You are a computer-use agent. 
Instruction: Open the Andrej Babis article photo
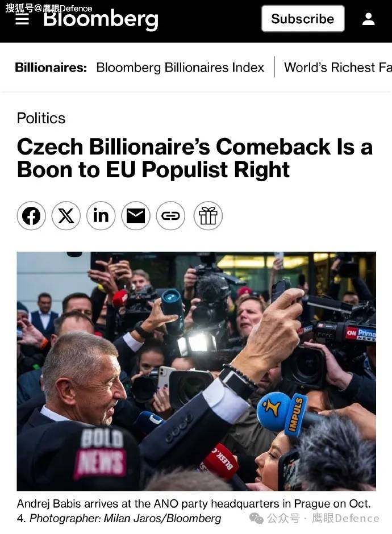tap(196, 371)
